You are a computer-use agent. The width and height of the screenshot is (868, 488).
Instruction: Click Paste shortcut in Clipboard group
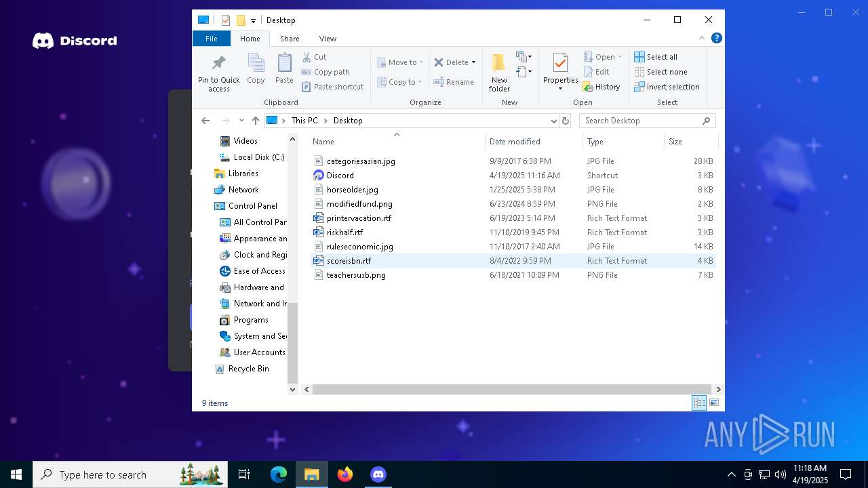coord(332,87)
